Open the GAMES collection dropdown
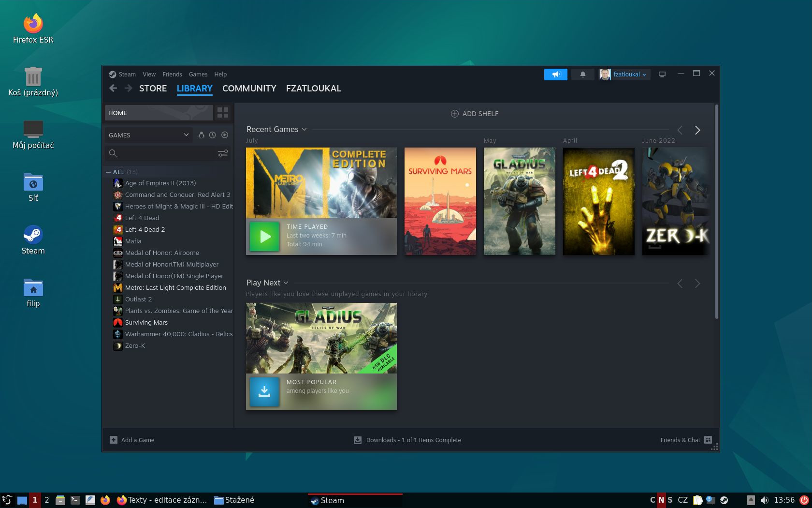 pos(148,135)
